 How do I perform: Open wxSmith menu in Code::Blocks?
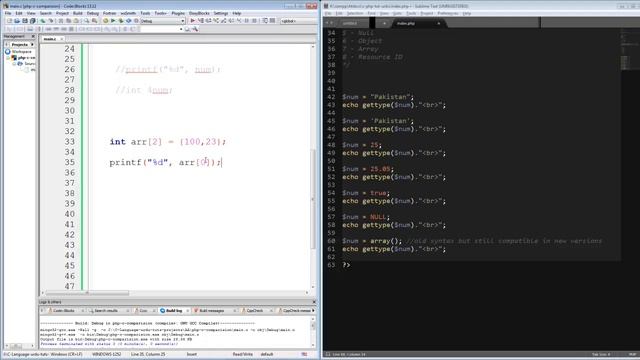tap(128, 13)
